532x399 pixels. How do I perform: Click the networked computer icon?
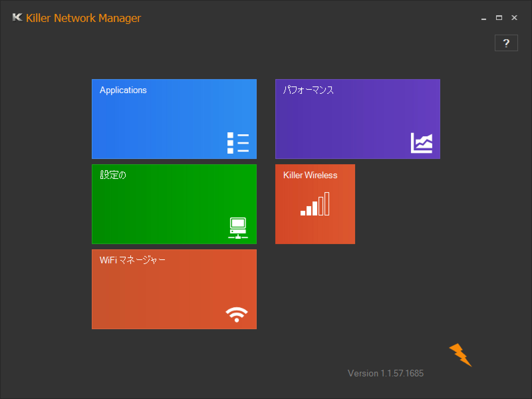point(238,228)
